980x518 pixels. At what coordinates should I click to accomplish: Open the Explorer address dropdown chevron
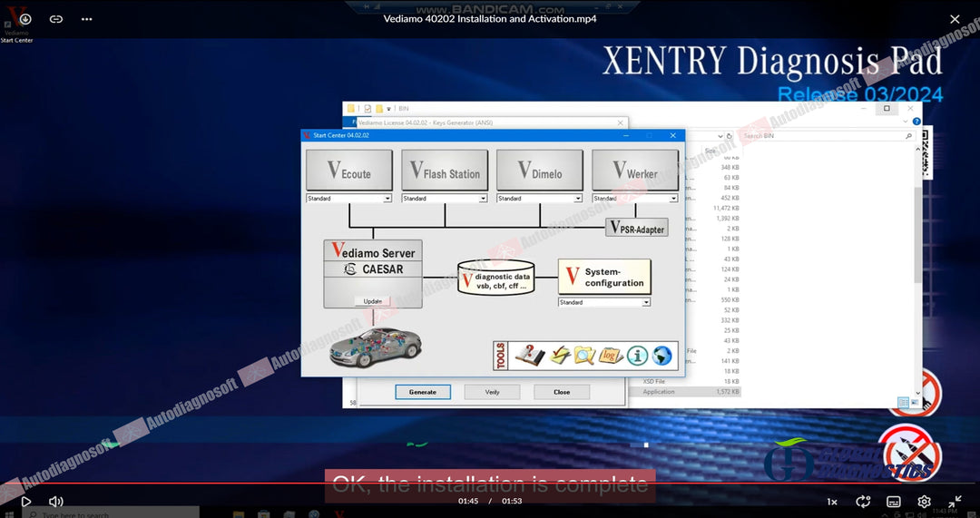[720, 135]
